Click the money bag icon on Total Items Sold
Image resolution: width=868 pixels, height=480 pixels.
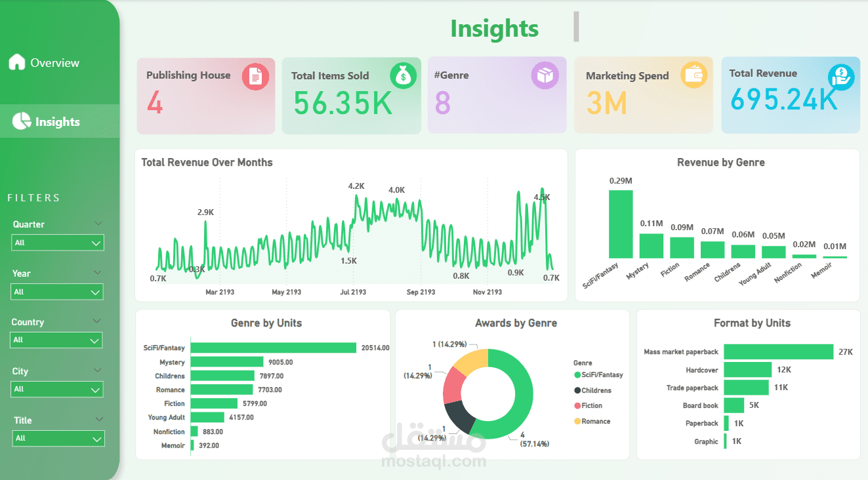pyautogui.click(x=403, y=77)
